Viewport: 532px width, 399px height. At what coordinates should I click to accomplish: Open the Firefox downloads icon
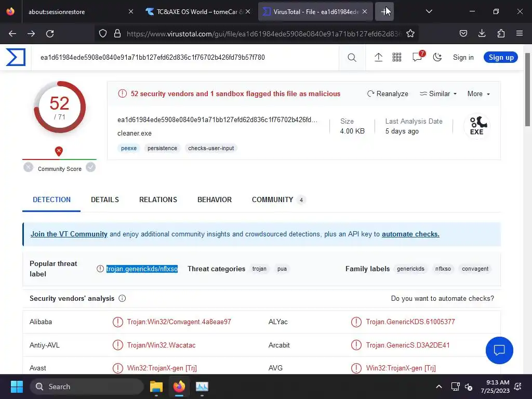(x=482, y=33)
